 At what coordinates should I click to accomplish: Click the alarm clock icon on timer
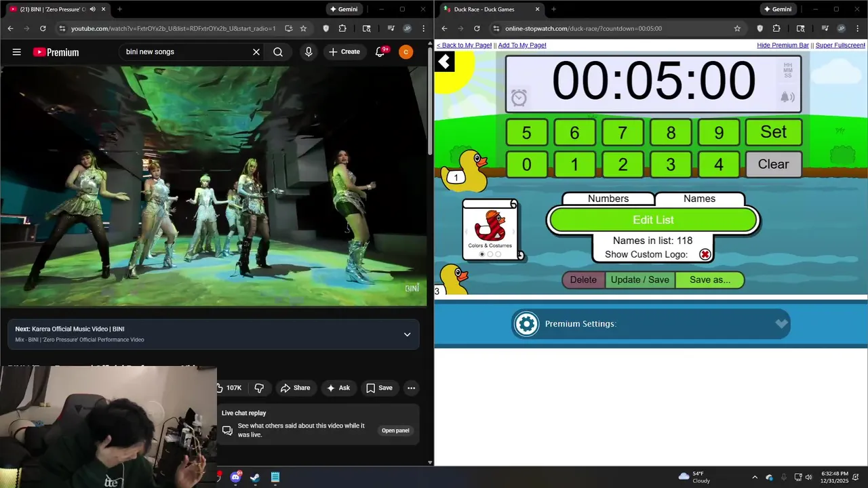pyautogui.click(x=519, y=98)
